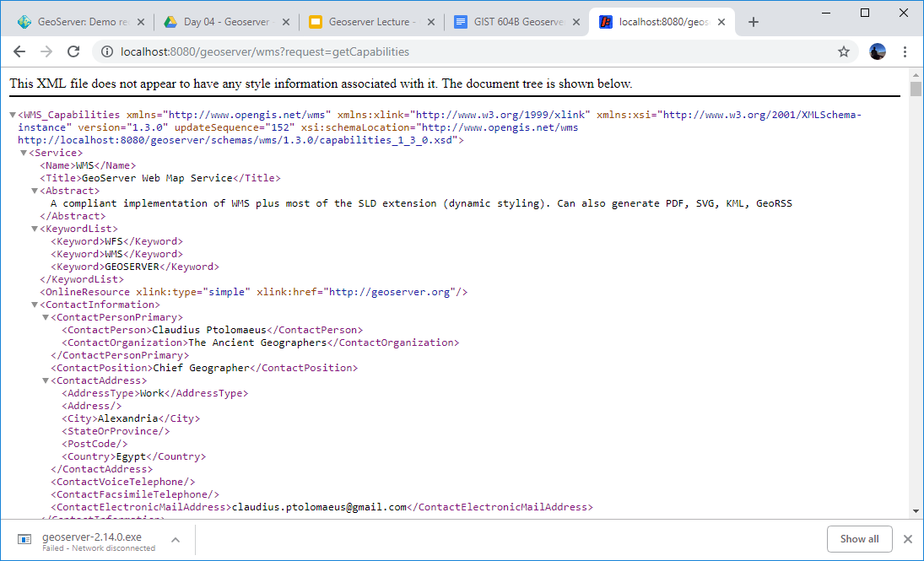The image size is (924, 561).
Task: Close the Day 04 - Geoserver tab
Action: coord(286,23)
